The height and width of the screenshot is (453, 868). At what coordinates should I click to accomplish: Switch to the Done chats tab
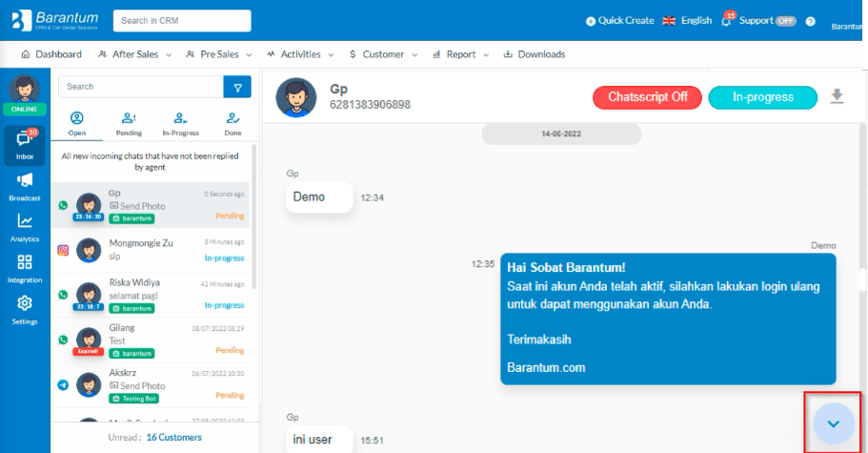pyautogui.click(x=231, y=124)
